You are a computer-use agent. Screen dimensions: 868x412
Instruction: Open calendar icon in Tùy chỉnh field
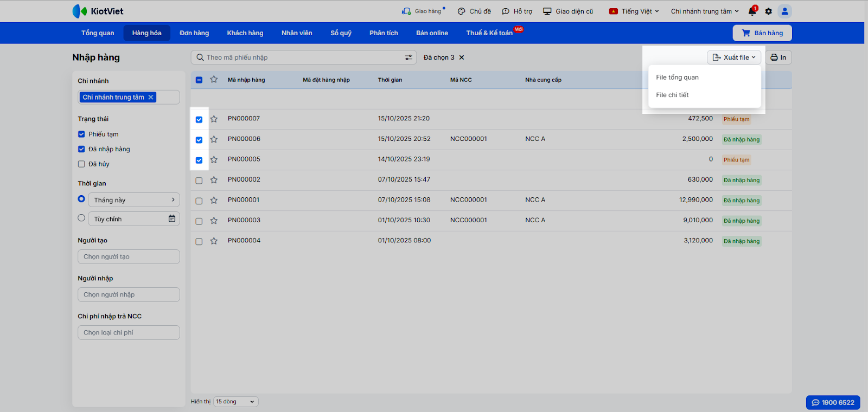pyautogui.click(x=172, y=218)
